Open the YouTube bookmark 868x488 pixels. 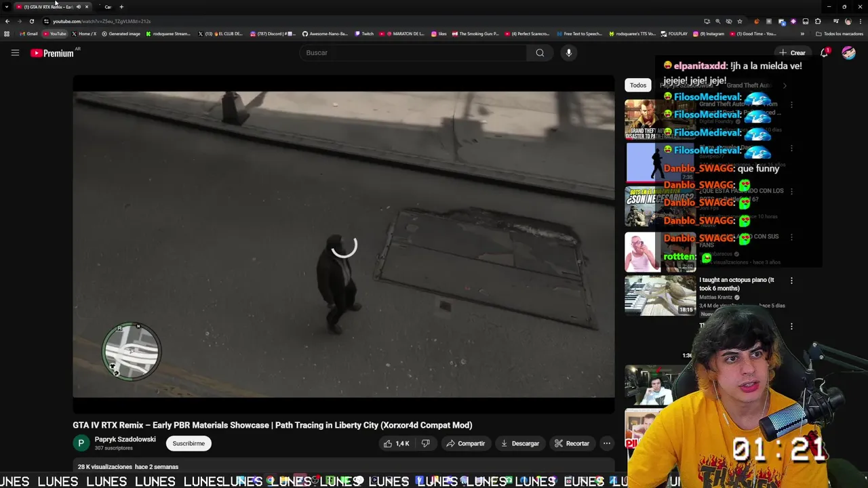(55, 34)
